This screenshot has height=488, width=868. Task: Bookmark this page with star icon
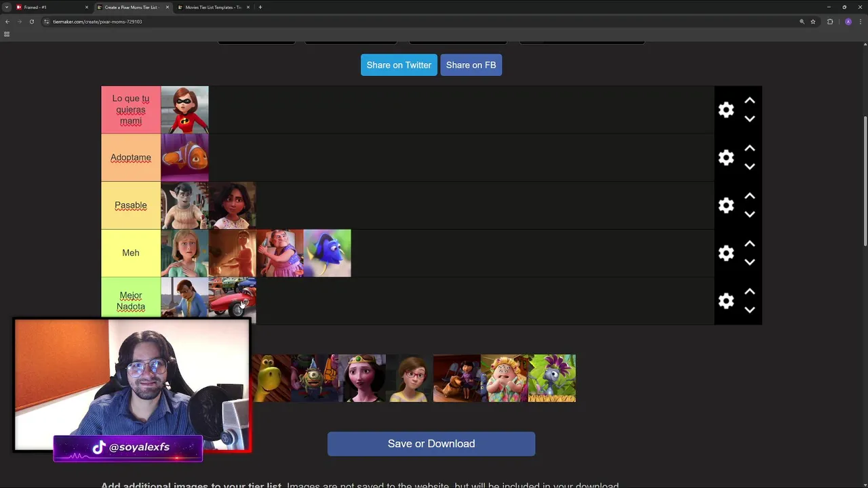813,22
